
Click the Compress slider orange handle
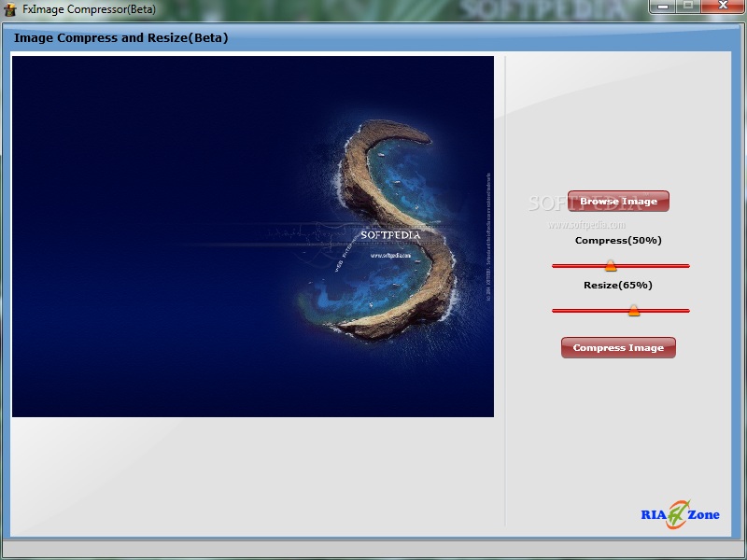coord(611,266)
